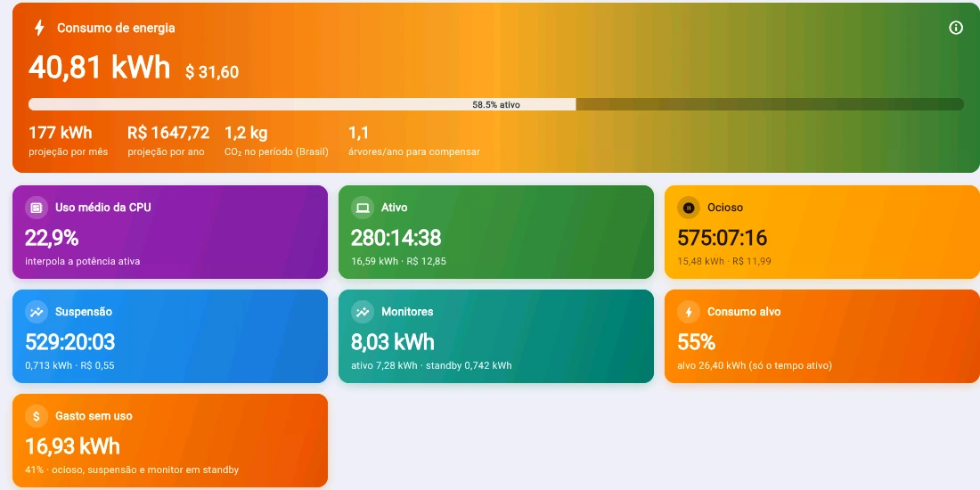
Task: Select the 40,81 kWh total consumption value
Action: tap(100, 67)
